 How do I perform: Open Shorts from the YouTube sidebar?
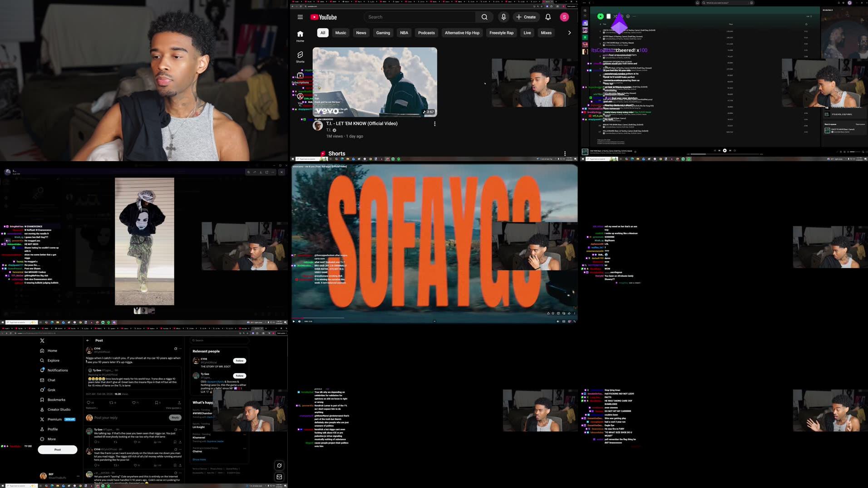pos(300,55)
